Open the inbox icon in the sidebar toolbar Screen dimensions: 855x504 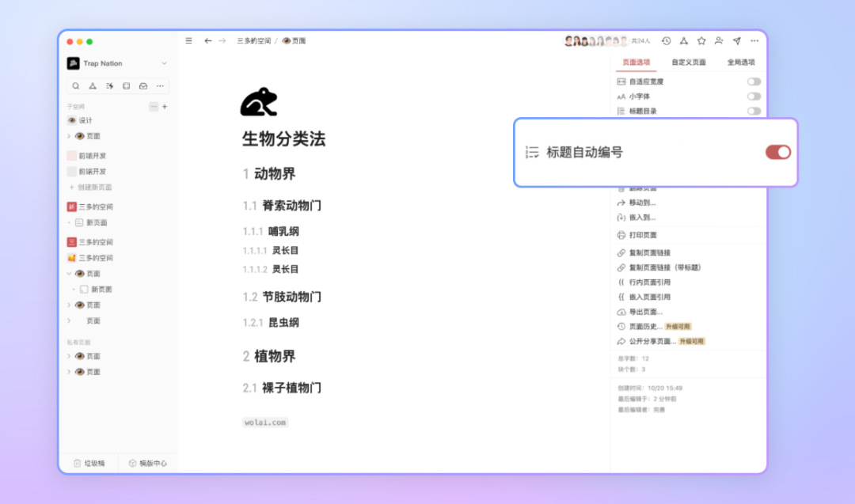pos(143,86)
